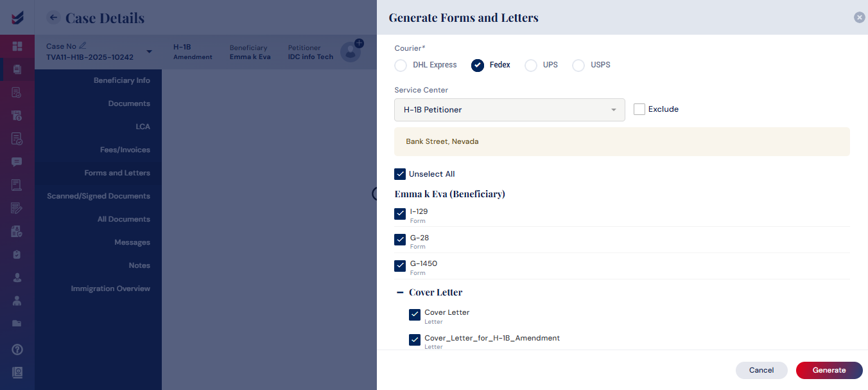Select DHL Express courier

click(401, 65)
